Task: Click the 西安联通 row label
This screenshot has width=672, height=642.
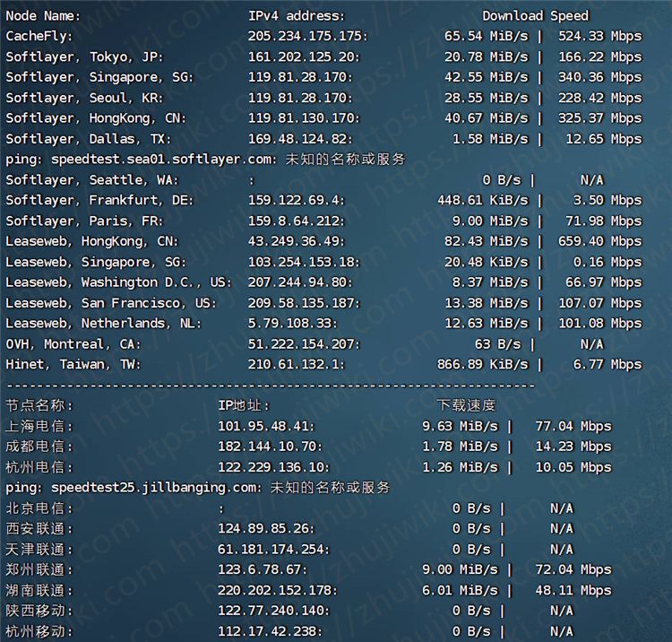Action: click(x=39, y=529)
